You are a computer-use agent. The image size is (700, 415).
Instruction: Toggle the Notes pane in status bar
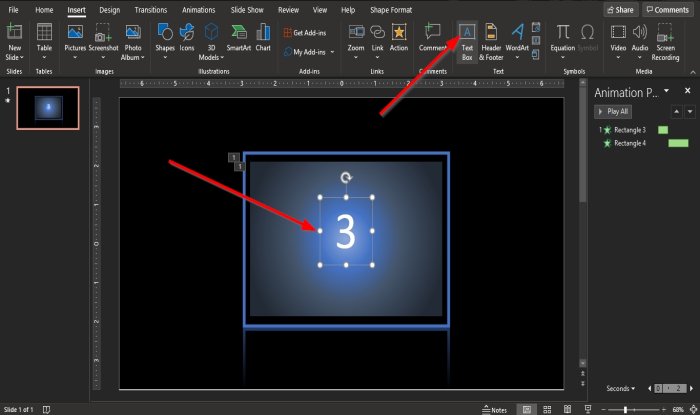[x=495, y=410]
